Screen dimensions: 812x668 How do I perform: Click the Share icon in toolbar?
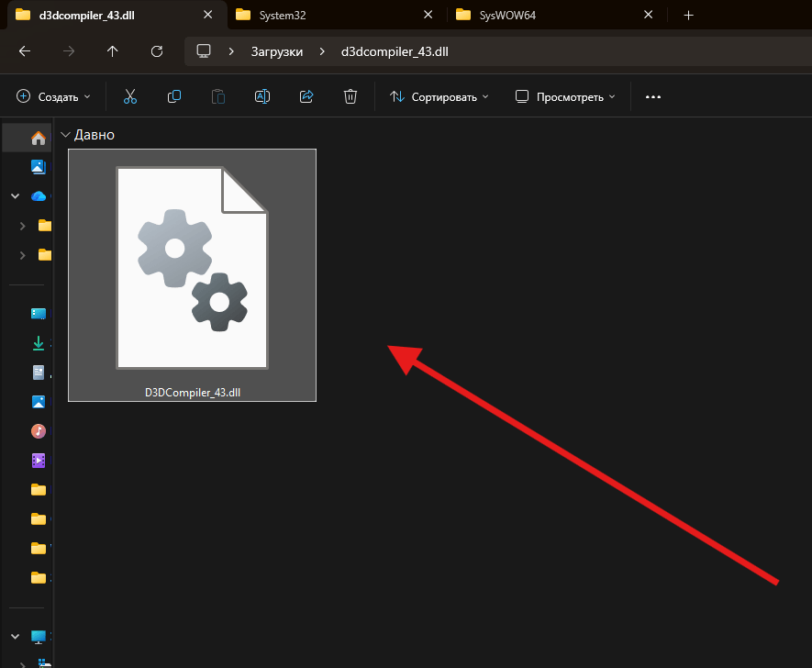click(x=306, y=96)
